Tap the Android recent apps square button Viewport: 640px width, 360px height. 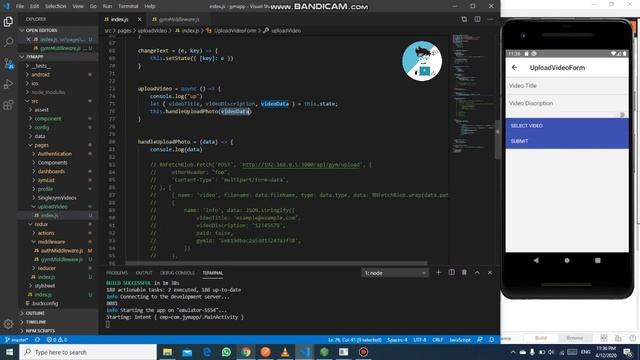coord(598,260)
